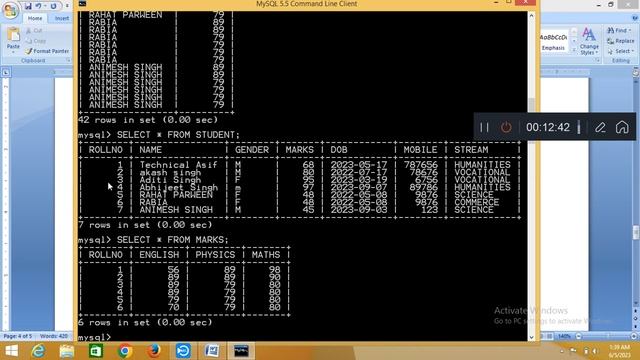
Task: Click the Word Office button orb
Action: pos(10,11)
